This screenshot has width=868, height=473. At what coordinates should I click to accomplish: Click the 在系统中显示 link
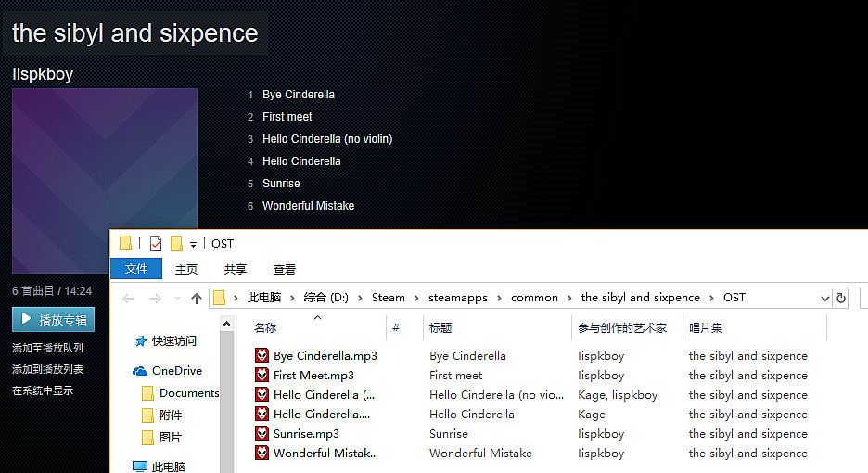(x=43, y=390)
